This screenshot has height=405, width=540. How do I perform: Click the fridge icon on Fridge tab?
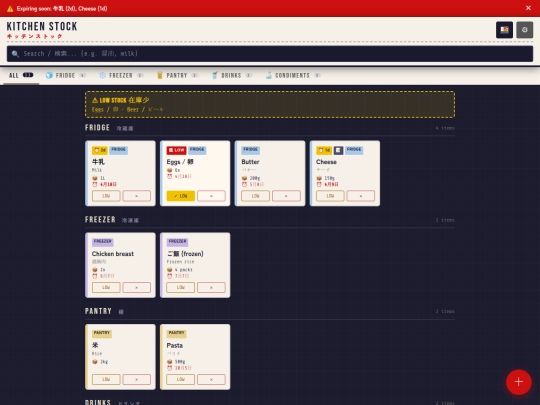pos(49,75)
